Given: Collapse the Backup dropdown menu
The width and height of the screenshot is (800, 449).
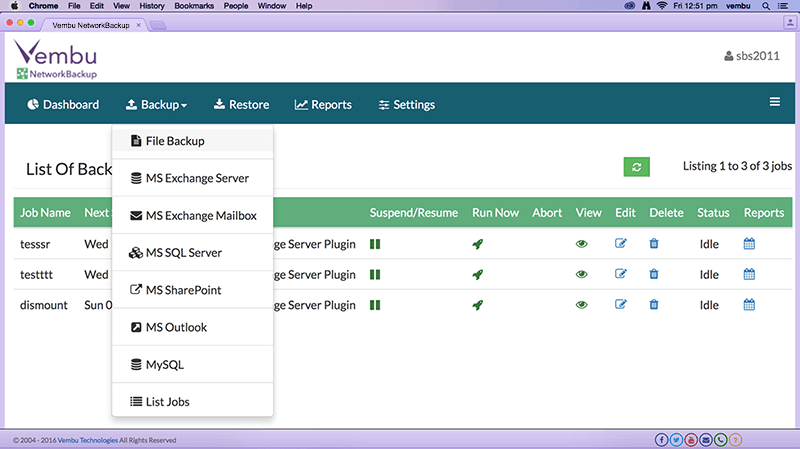Looking at the screenshot, I should click(157, 105).
